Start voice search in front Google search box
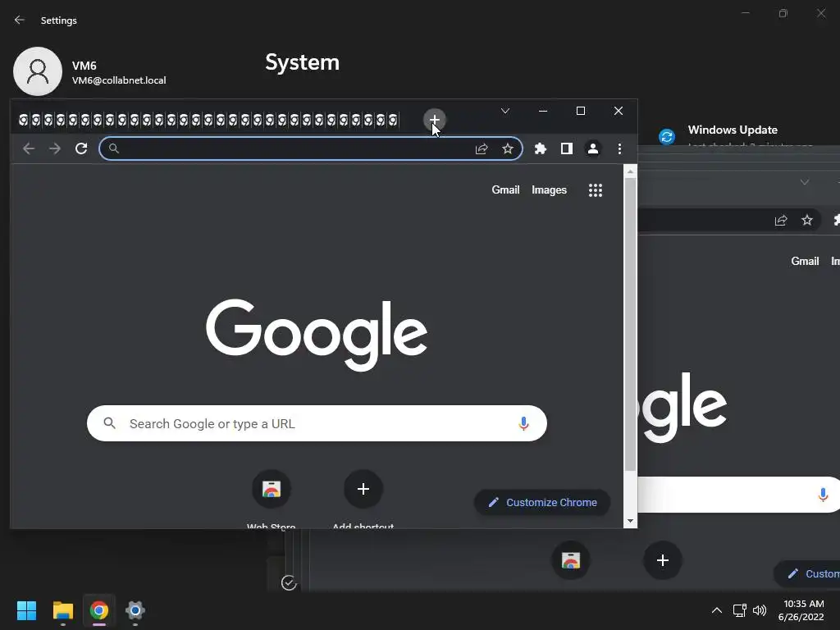The width and height of the screenshot is (840, 630). click(524, 424)
